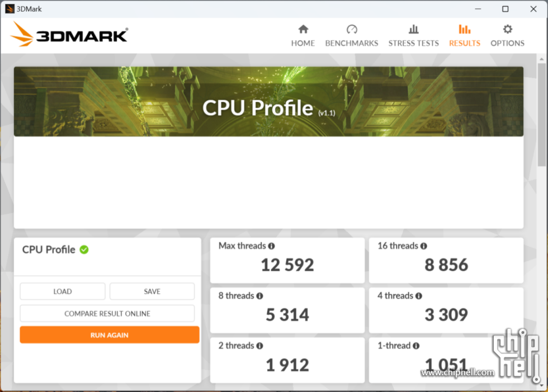Click the Stress Tests bar chart icon

click(x=413, y=29)
